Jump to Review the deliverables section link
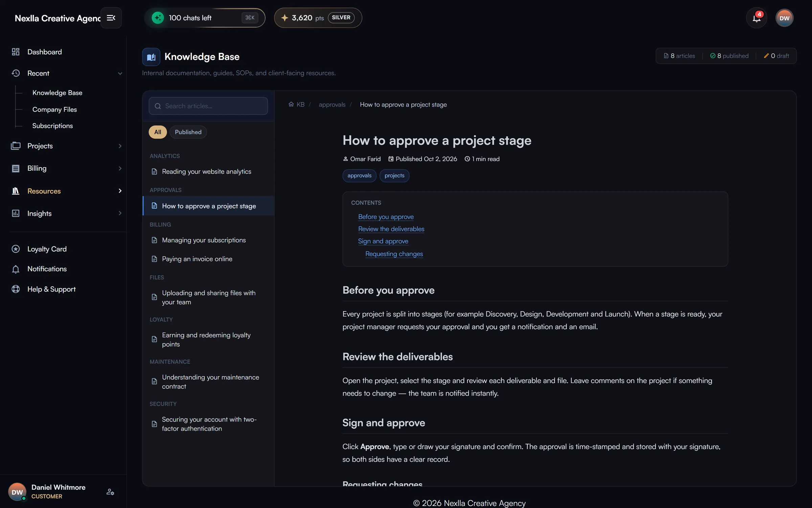This screenshot has width=812, height=508. coord(391,229)
